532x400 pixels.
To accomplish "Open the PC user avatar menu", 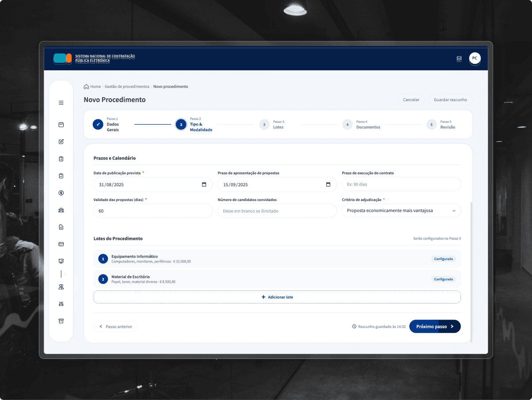I will point(475,58).
